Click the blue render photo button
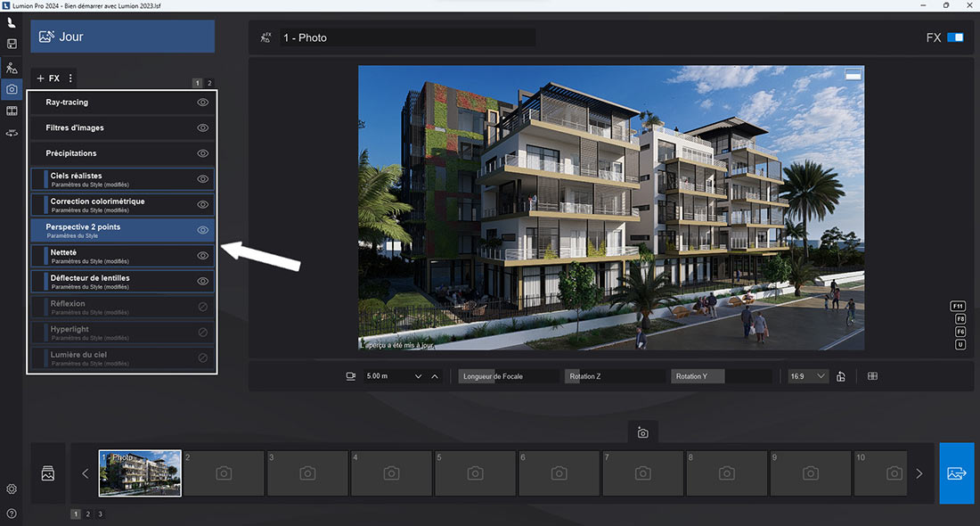Viewport: 980px width, 526px height. (x=957, y=473)
